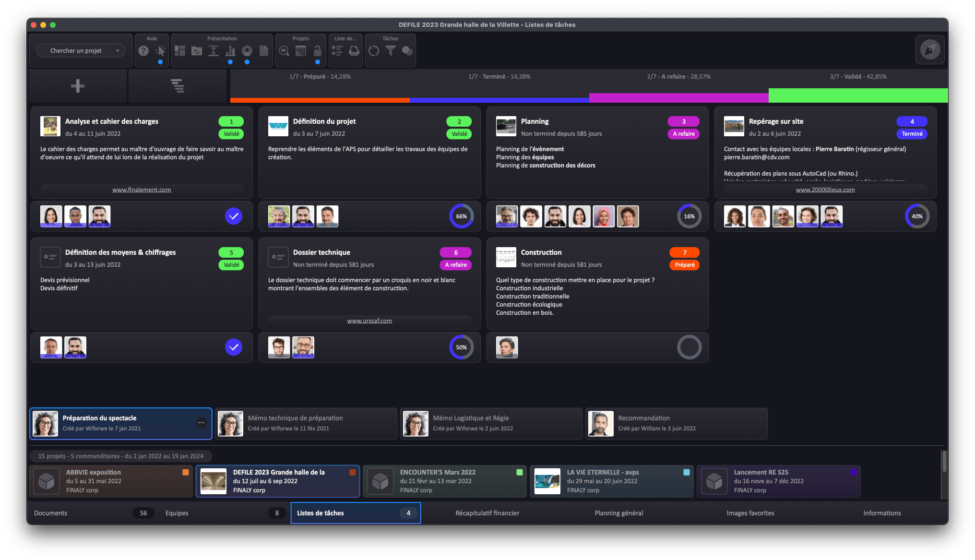
Task: Click the projects calendar grid icon
Action: (301, 50)
